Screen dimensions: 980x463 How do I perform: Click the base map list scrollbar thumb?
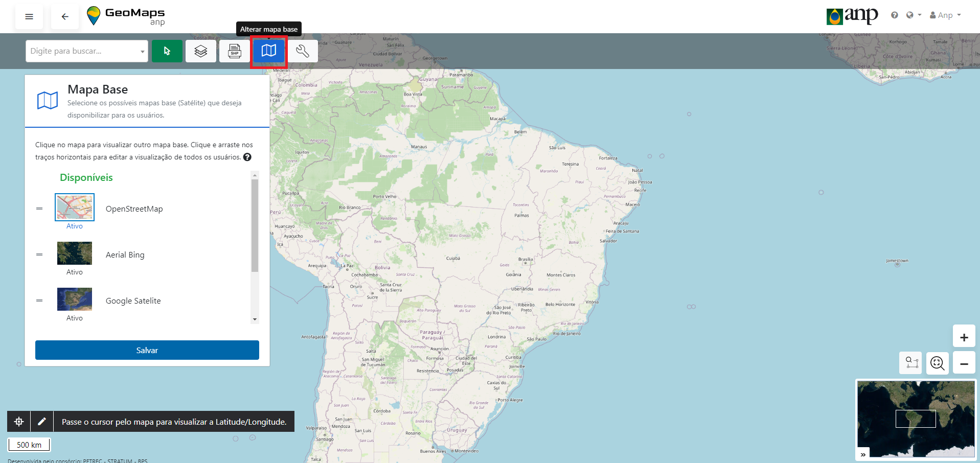click(x=255, y=225)
